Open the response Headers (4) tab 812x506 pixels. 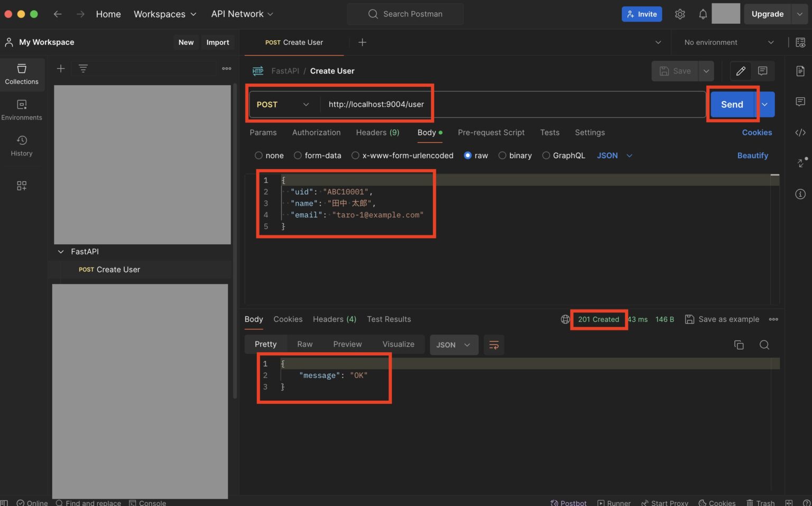(x=334, y=319)
